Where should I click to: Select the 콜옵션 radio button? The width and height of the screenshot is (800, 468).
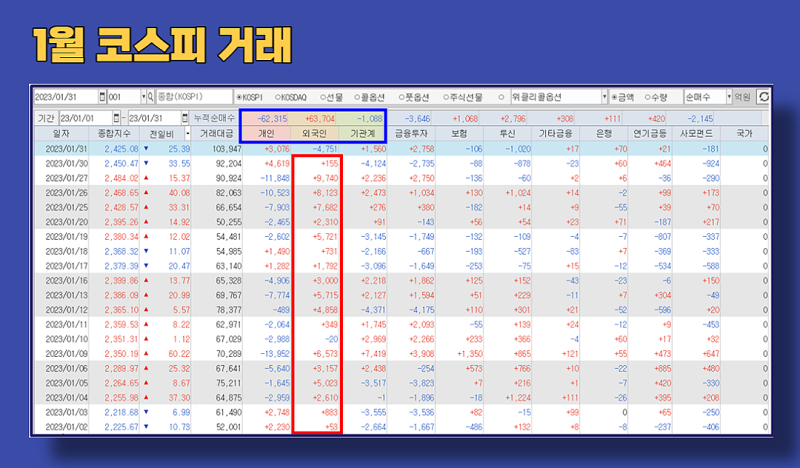click(357, 97)
